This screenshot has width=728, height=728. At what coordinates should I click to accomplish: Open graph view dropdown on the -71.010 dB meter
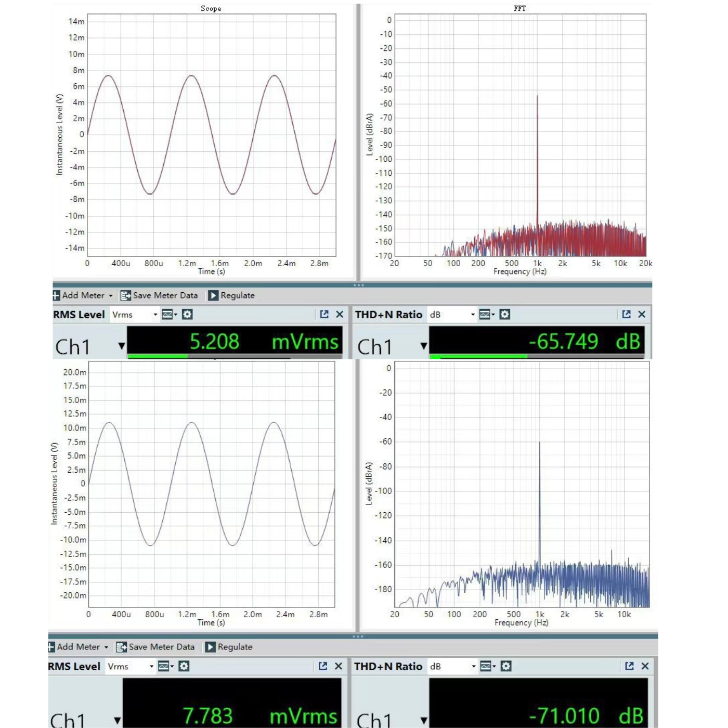point(487,666)
